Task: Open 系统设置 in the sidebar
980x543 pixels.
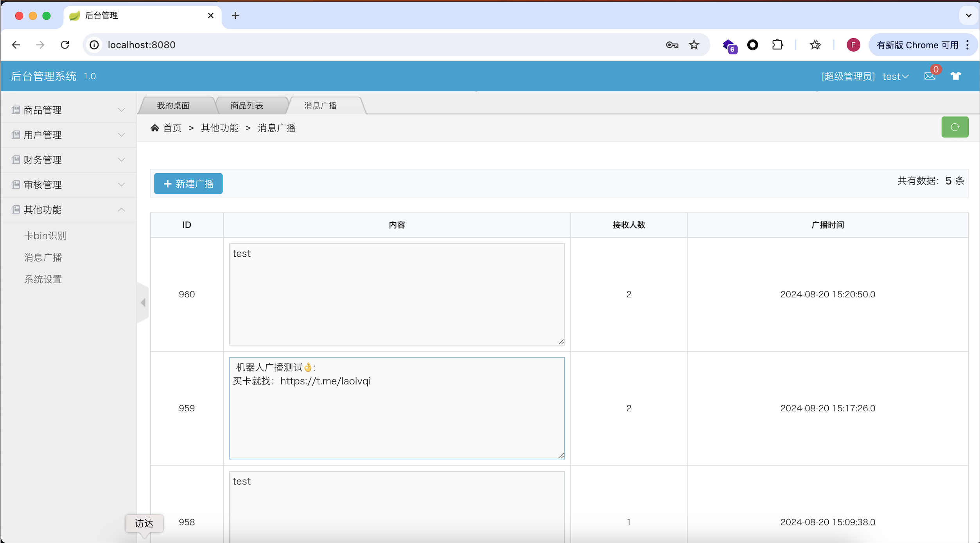Action: [x=43, y=279]
